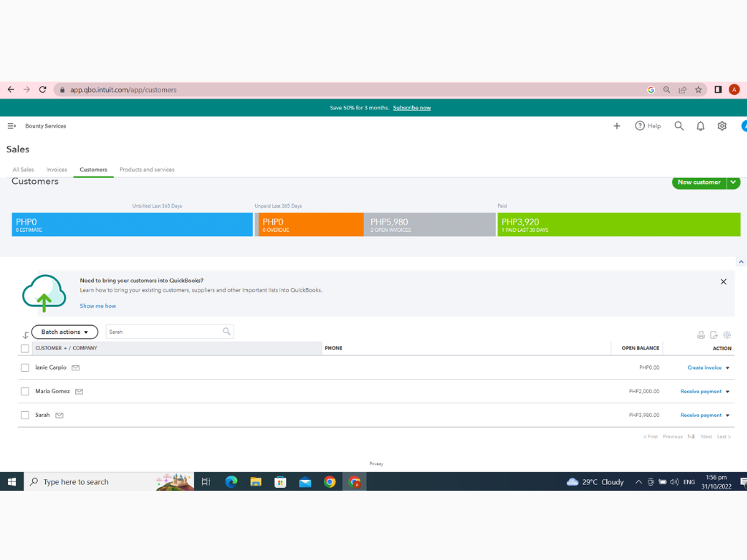This screenshot has width=747, height=560.
Task: Check the box for Ianie Carpio
Action: (26, 367)
